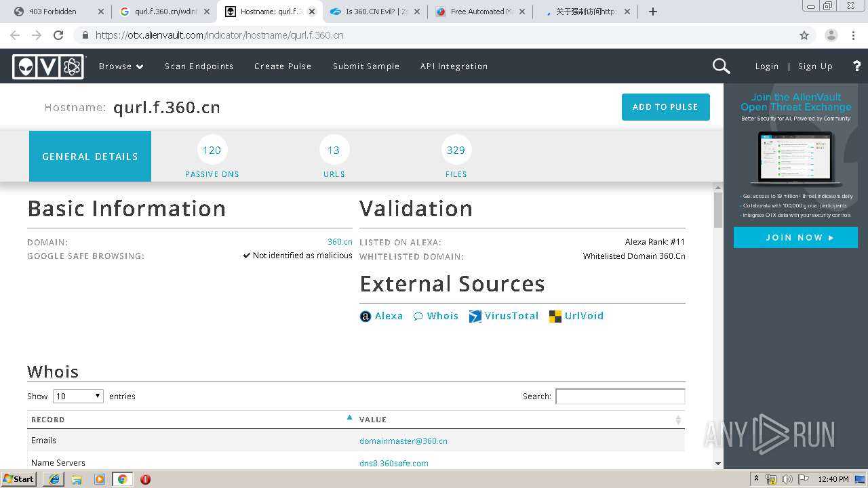Bookmark this page with star icon
This screenshot has height=488, width=868.
tap(804, 35)
